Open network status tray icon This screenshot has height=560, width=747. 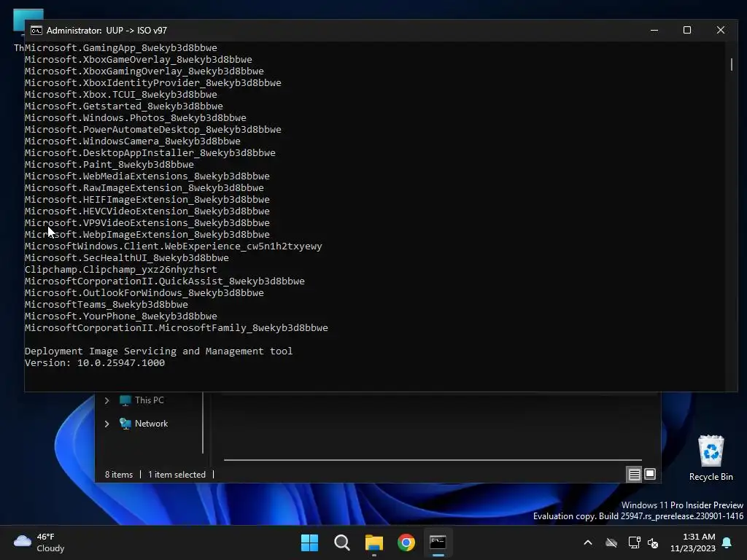[x=634, y=542]
